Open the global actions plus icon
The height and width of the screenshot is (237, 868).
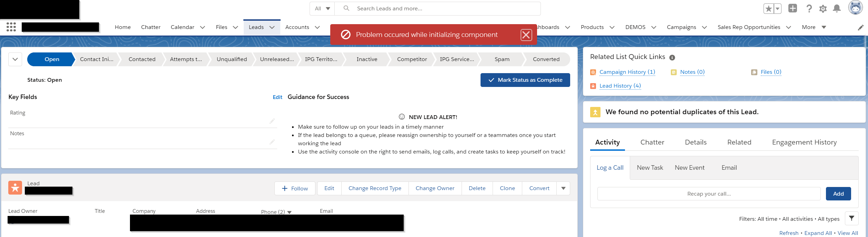coord(793,8)
